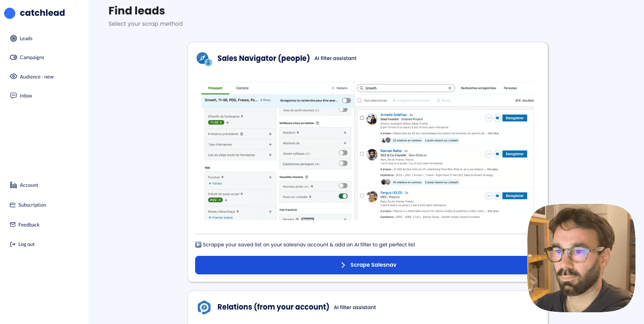The image size is (644, 324).
Task: Expand the Niveau hiérarchique filter
Action: pyautogui.click(x=270, y=211)
